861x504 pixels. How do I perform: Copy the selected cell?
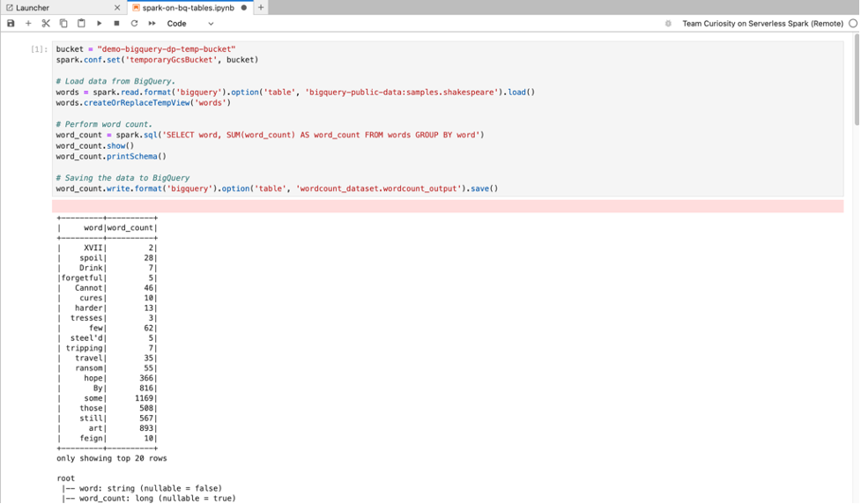pyautogui.click(x=63, y=24)
